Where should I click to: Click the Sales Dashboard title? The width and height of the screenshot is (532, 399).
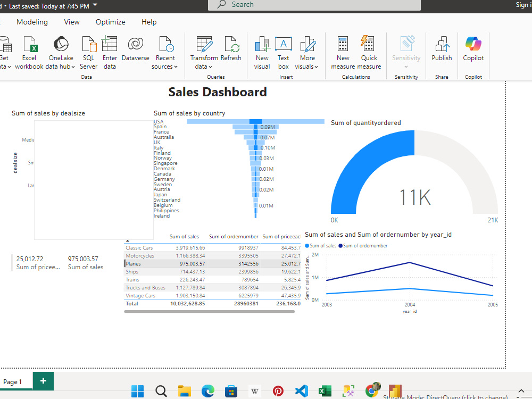218,92
